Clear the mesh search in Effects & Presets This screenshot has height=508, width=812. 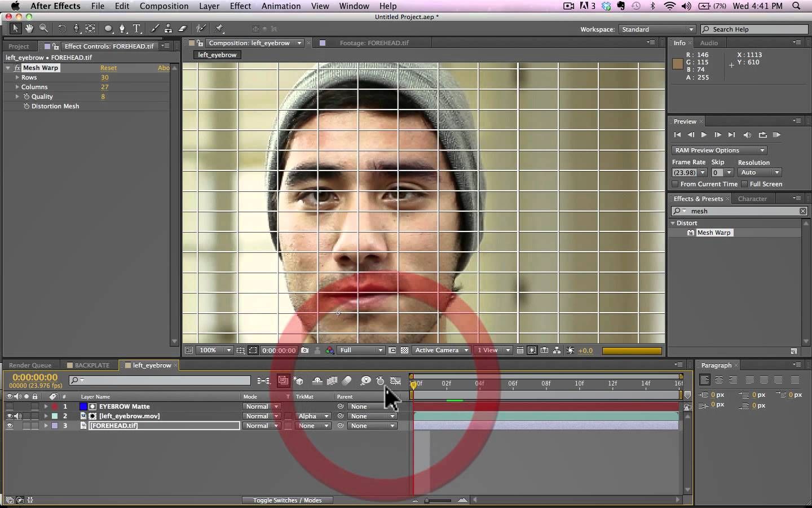[802, 211]
